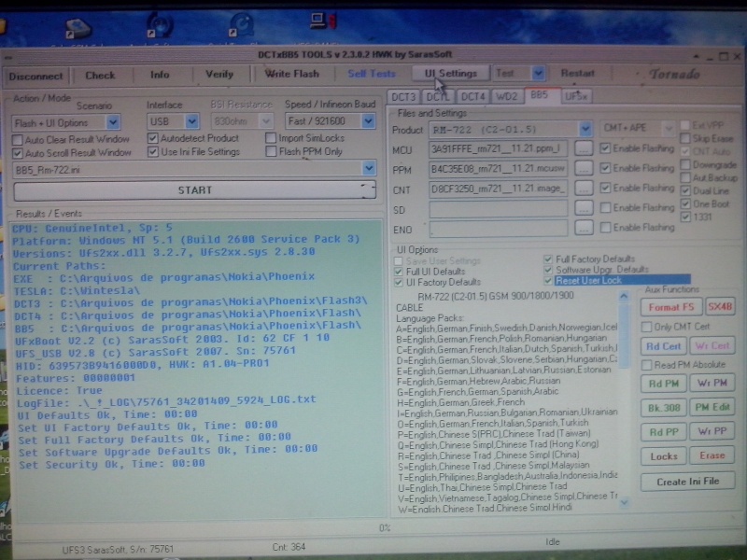
Task: Click the SX4B button
Action: pos(720,307)
